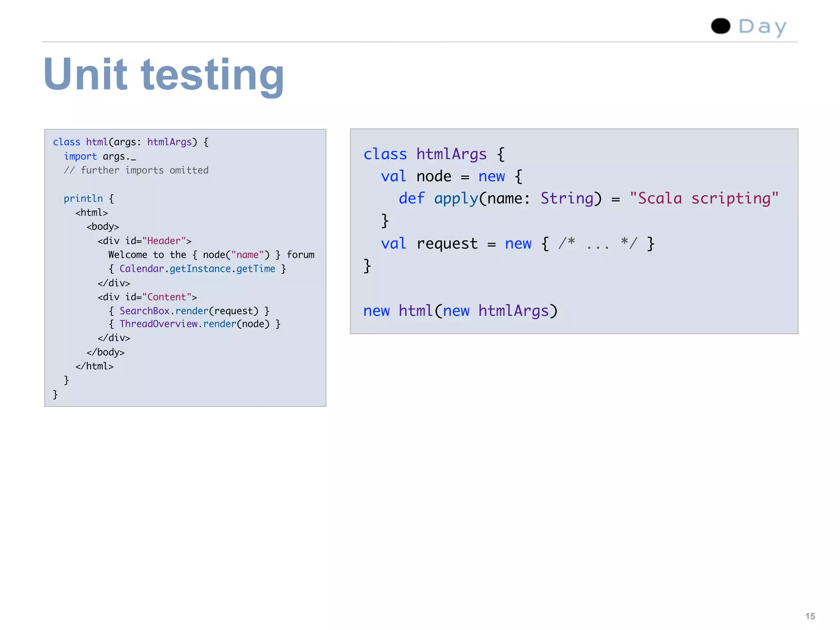Click the 'import args._' line
The height and width of the screenshot is (630, 840).
coord(100,156)
